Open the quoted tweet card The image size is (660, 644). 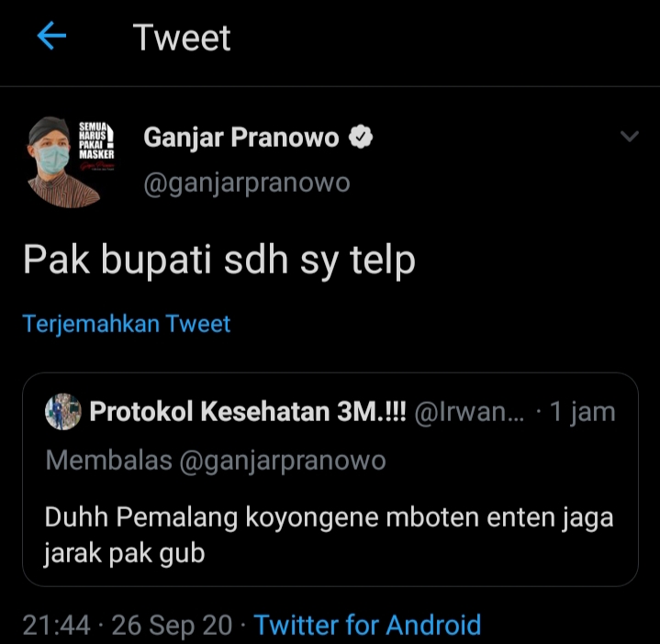pyautogui.click(x=330, y=480)
